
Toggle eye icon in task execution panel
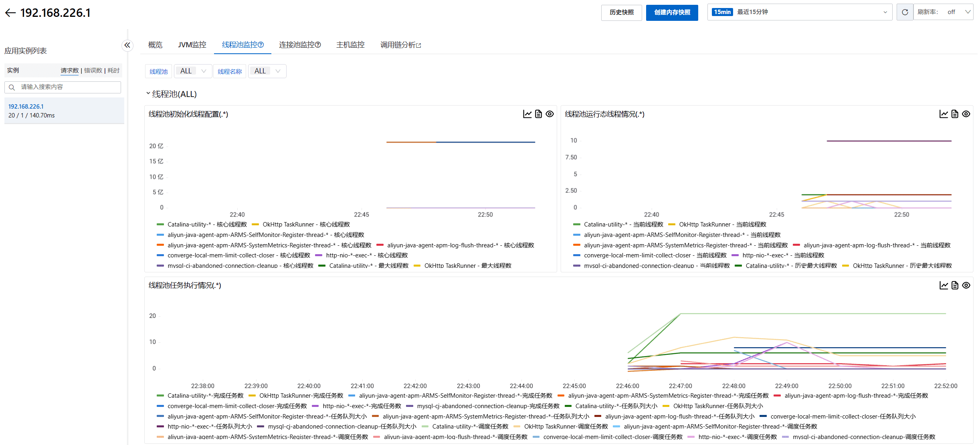pyautogui.click(x=966, y=285)
